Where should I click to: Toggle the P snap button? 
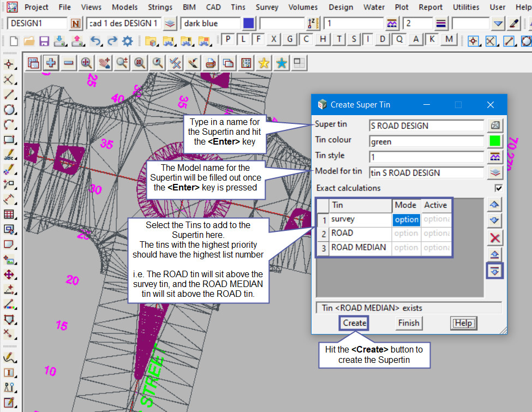228,39
